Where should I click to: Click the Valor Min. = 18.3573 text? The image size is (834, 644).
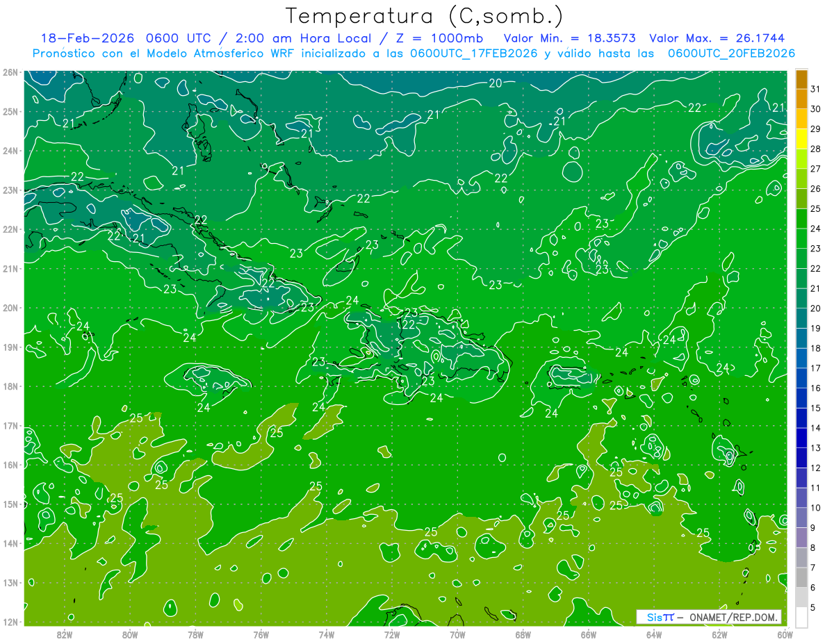[x=570, y=38]
